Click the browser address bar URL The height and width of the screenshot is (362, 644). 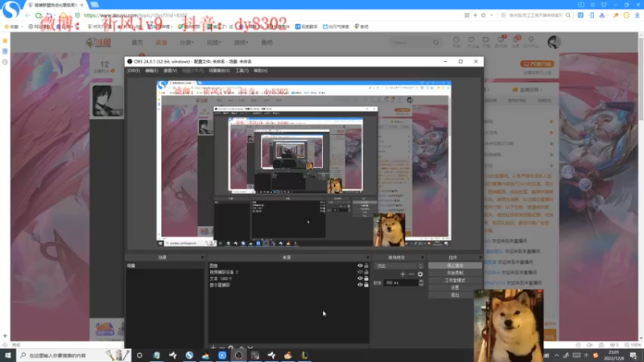(x=135, y=15)
